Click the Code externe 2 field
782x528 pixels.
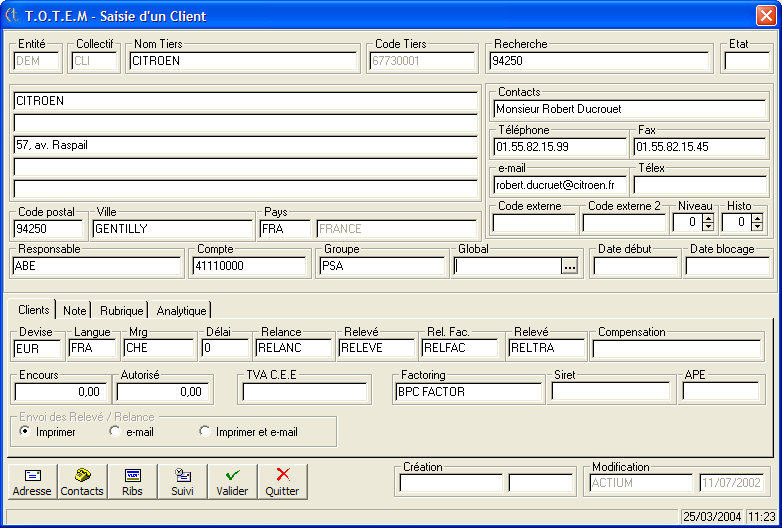coord(623,223)
